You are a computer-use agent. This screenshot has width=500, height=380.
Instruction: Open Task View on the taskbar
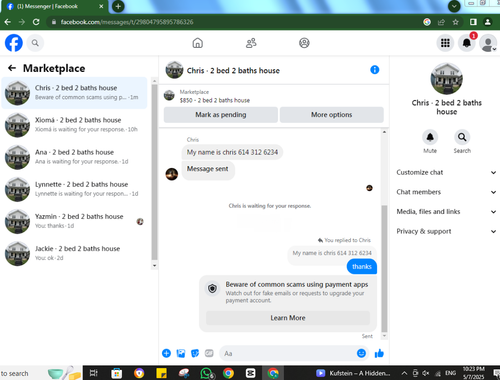pos(94,373)
